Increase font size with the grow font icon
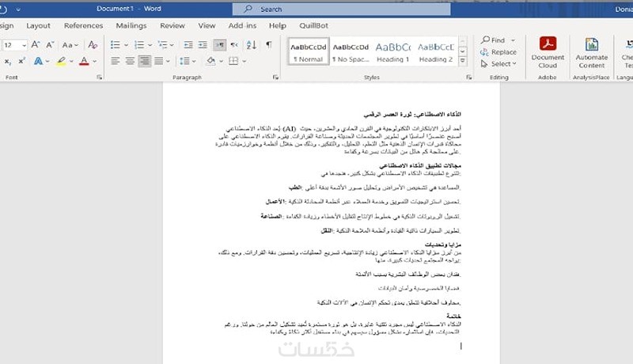The image size is (633, 364). coord(36,45)
